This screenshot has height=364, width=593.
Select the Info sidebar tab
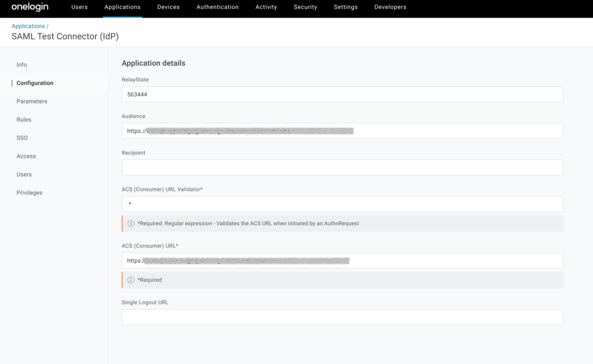pos(21,65)
